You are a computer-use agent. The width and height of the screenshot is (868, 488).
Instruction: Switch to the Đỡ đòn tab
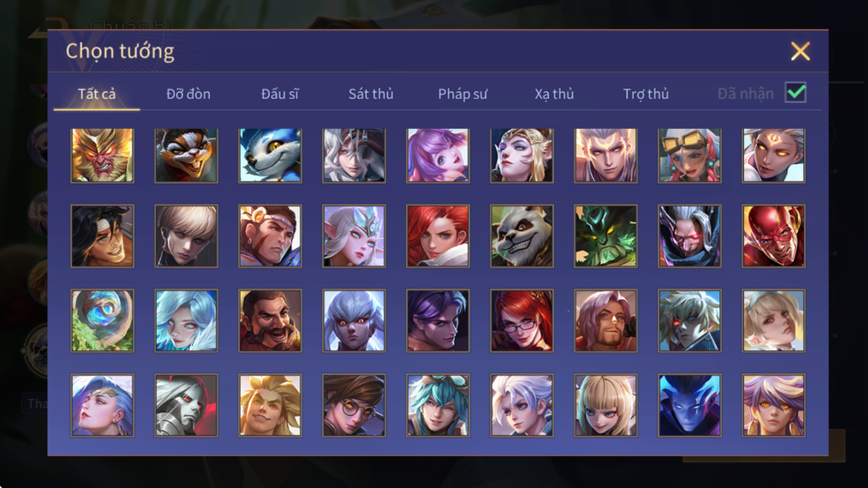[188, 94]
